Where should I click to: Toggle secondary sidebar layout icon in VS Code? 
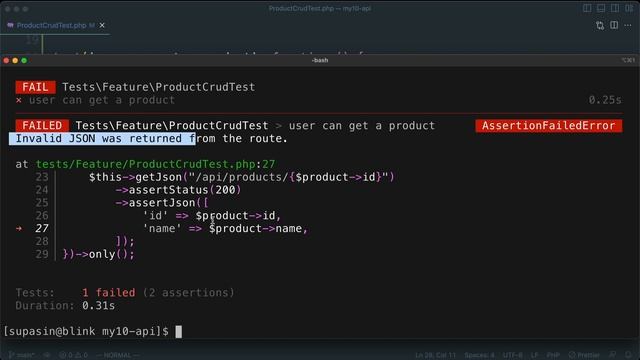click(x=615, y=8)
